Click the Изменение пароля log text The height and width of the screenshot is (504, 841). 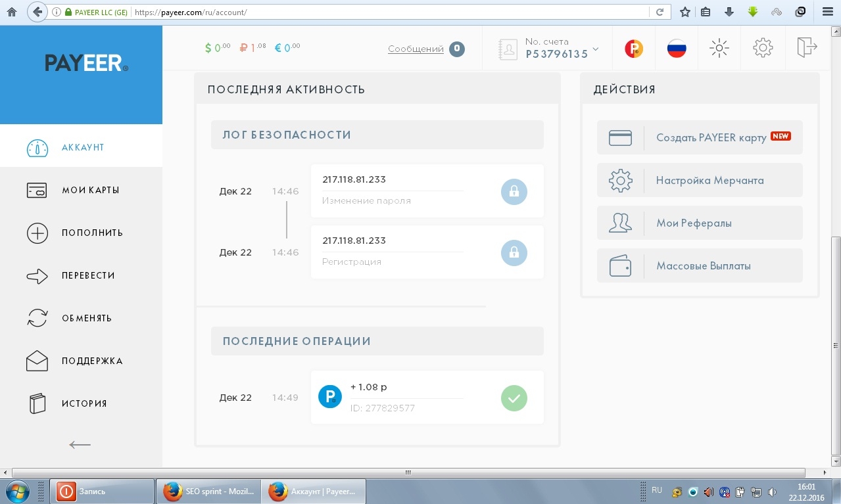click(x=366, y=201)
